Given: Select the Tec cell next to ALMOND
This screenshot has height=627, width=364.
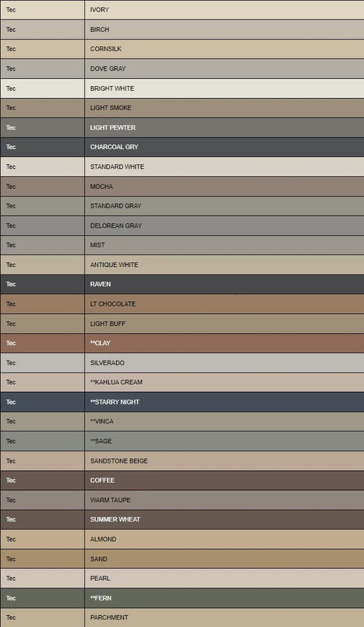Looking at the screenshot, I should pyautogui.click(x=42, y=539).
